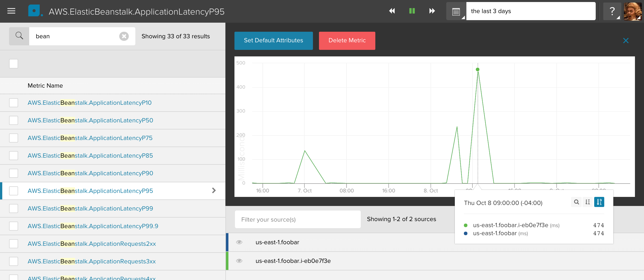The width and height of the screenshot is (644, 280).
Task: Open AWS.ElasticBeanstalk.ApplicationLatencyP90 metric
Action: [90, 173]
